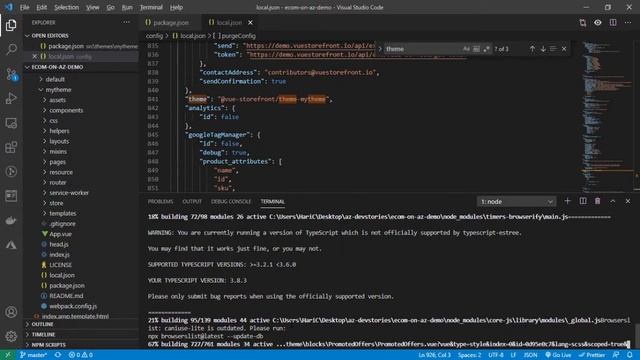Open the Azure view in activity bar
The width and height of the screenshot is (640, 360).
(11, 245)
